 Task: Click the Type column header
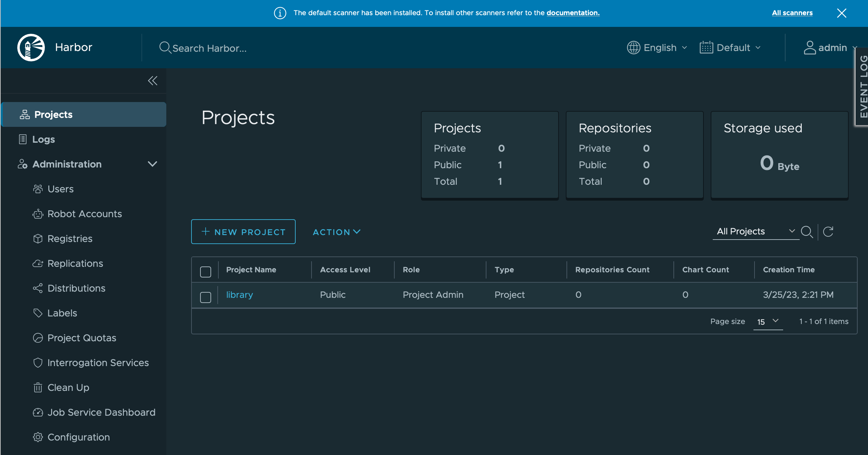(504, 270)
